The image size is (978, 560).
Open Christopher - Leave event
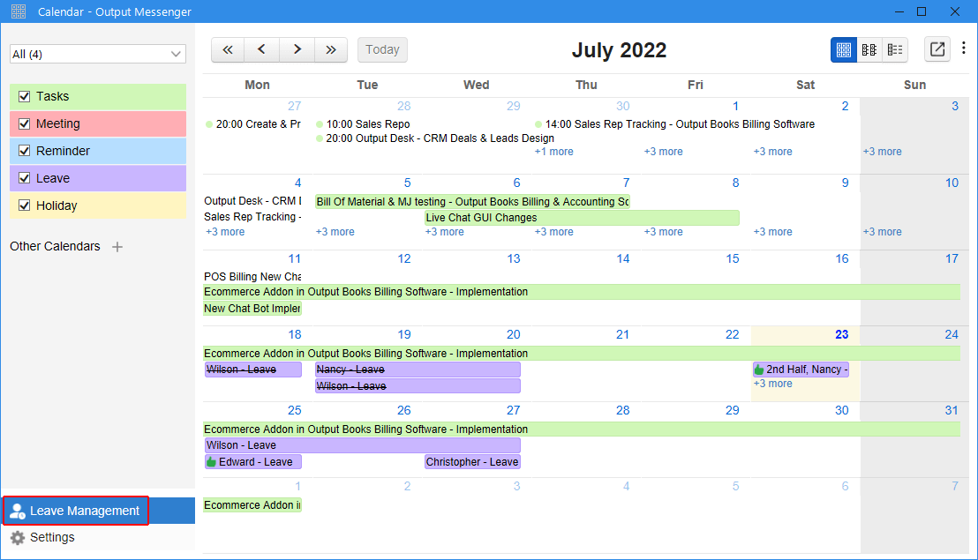[x=472, y=462]
